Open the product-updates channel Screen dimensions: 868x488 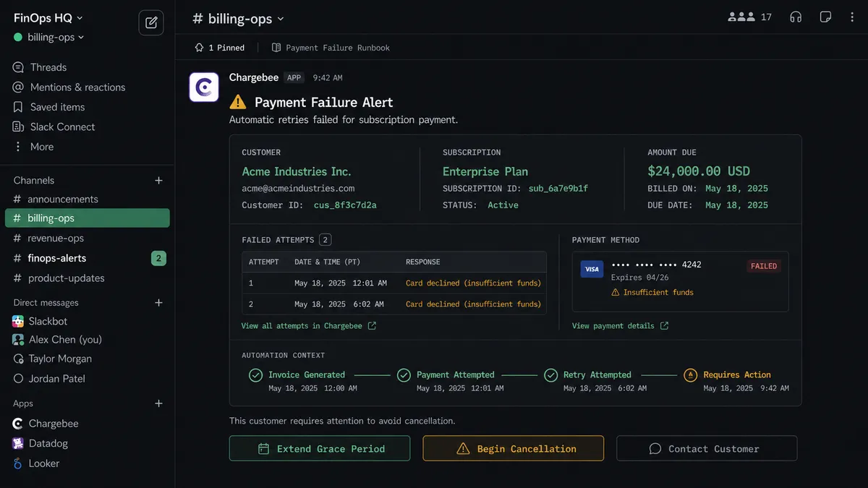coord(66,278)
